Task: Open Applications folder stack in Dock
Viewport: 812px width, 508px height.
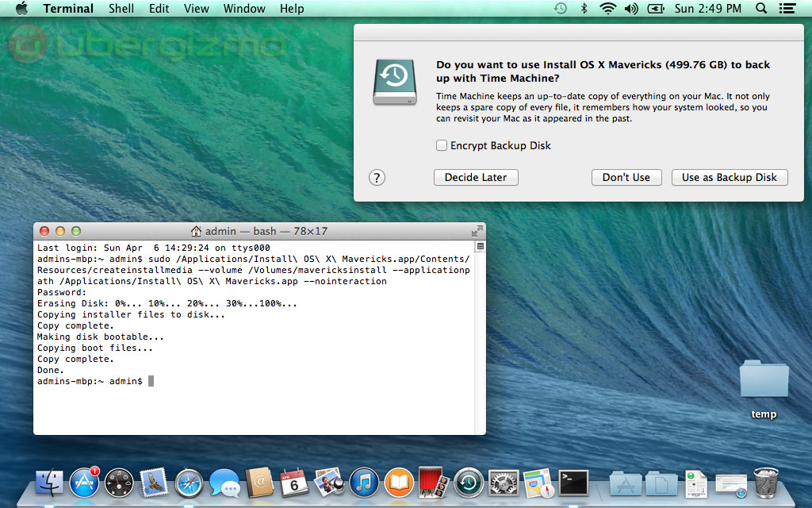Action: (626, 483)
